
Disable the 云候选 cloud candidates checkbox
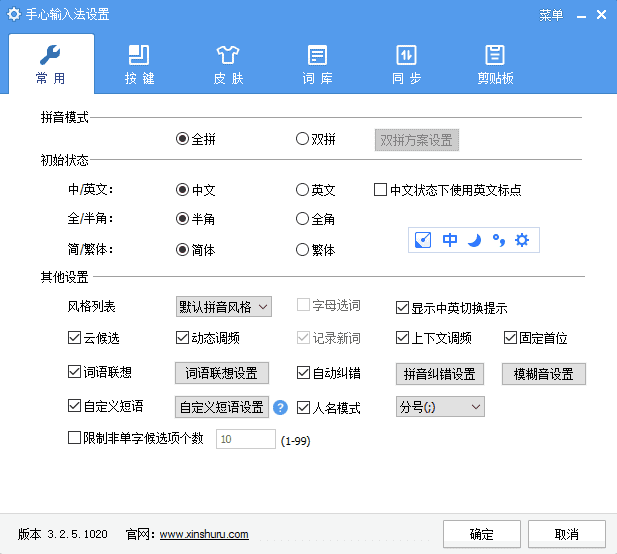click(75, 338)
